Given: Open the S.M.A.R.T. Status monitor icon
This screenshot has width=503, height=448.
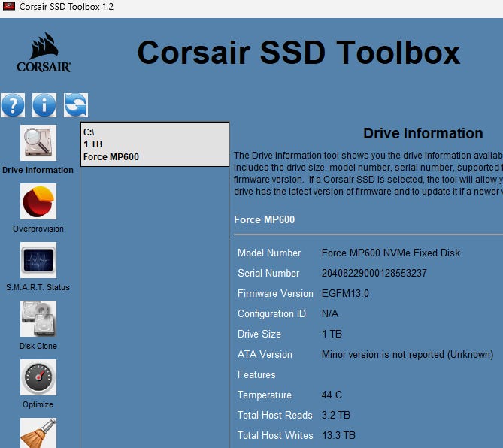Looking at the screenshot, I should (x=38, y=260).
